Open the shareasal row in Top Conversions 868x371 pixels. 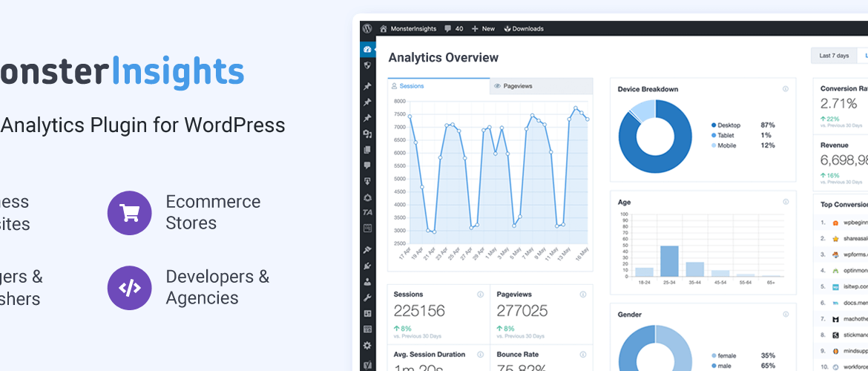click(842, 239)
